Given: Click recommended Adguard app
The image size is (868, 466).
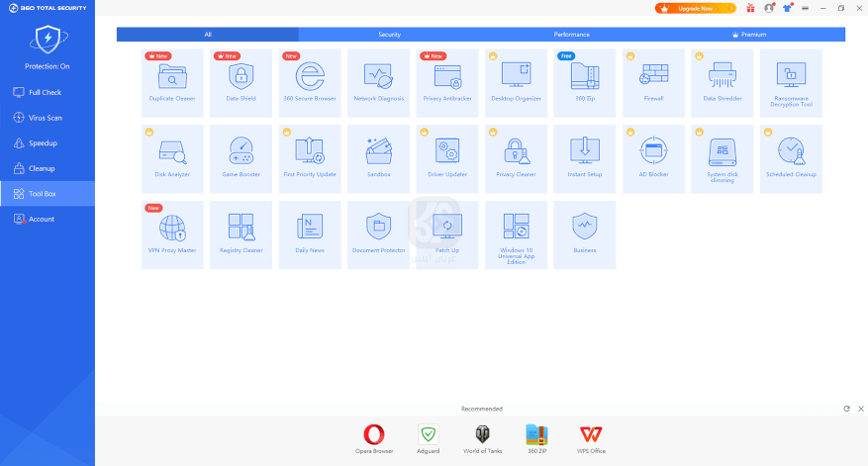Looking at the screenshot, I should (x=428, y=439).
